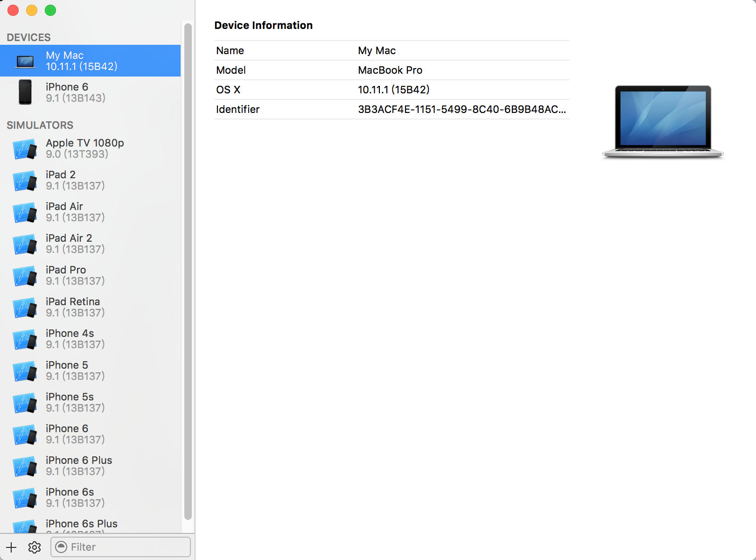Select the iPad 2 simulator name
The width and height of the screenshot is (756, 560).
point(61,175)
